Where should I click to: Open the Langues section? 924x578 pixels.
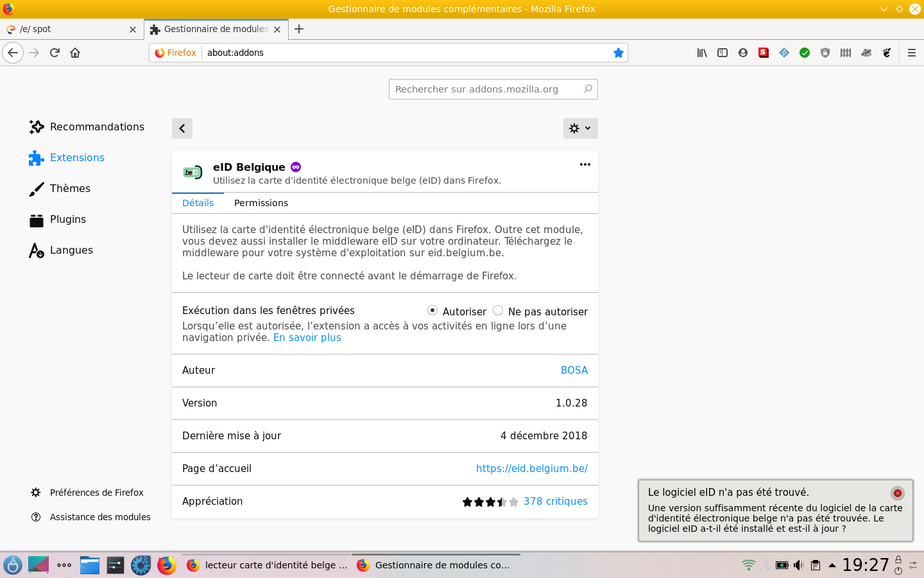61,250
